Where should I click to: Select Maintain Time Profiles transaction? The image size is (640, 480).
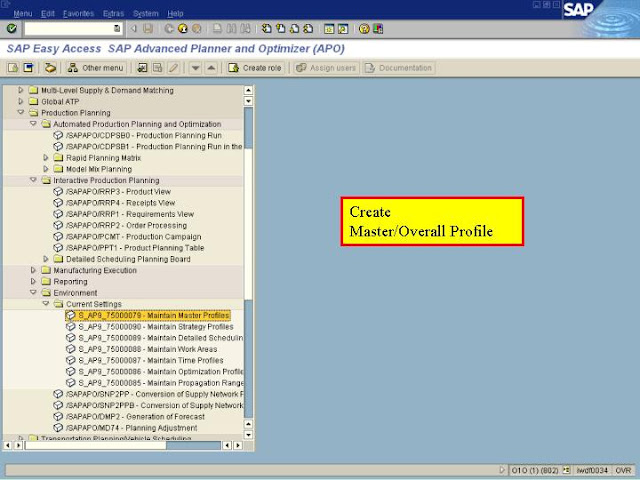151,360
